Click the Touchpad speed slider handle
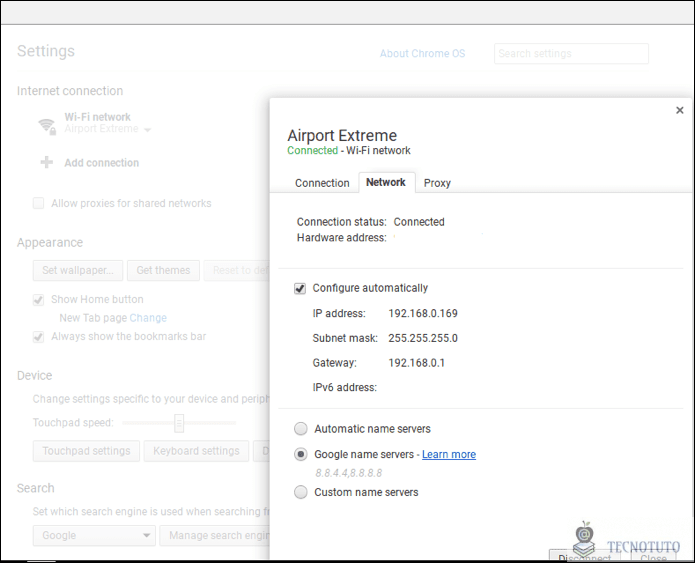Image resolution: width=695 pixels, height=563 pixels. click(179, 423)
